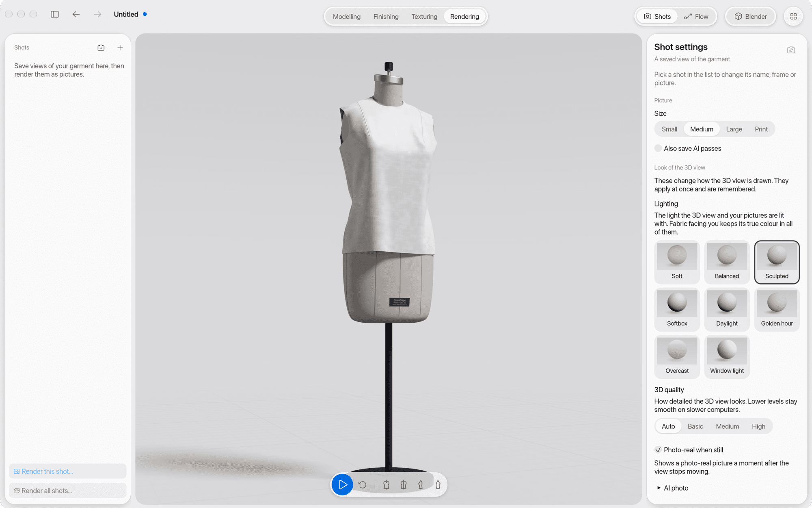
Task: Choose Overcast lighting preset
Action: click(x=677, y=357)
